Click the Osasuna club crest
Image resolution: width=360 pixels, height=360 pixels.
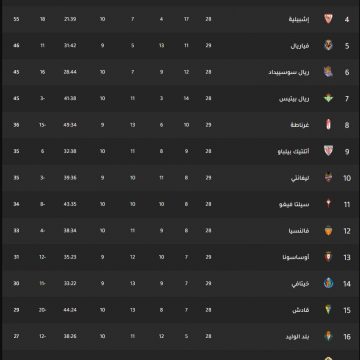tap(328, 257)
